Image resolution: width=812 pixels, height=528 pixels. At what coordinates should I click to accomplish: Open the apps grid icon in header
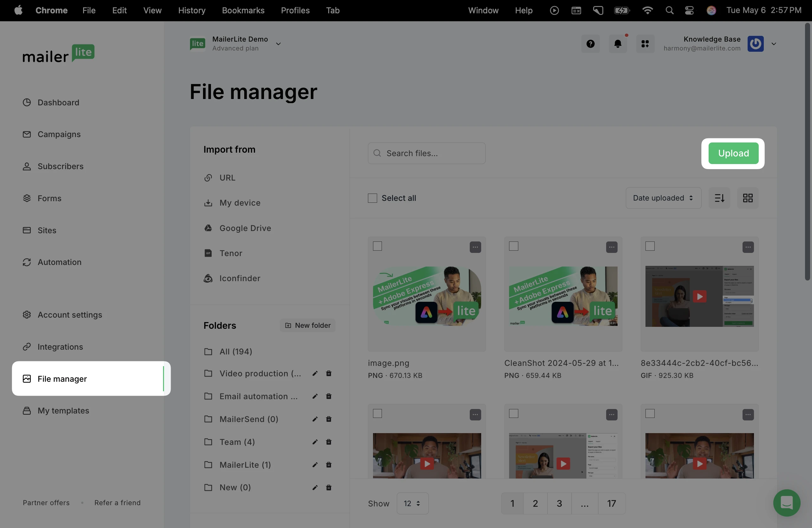[645, 44]
